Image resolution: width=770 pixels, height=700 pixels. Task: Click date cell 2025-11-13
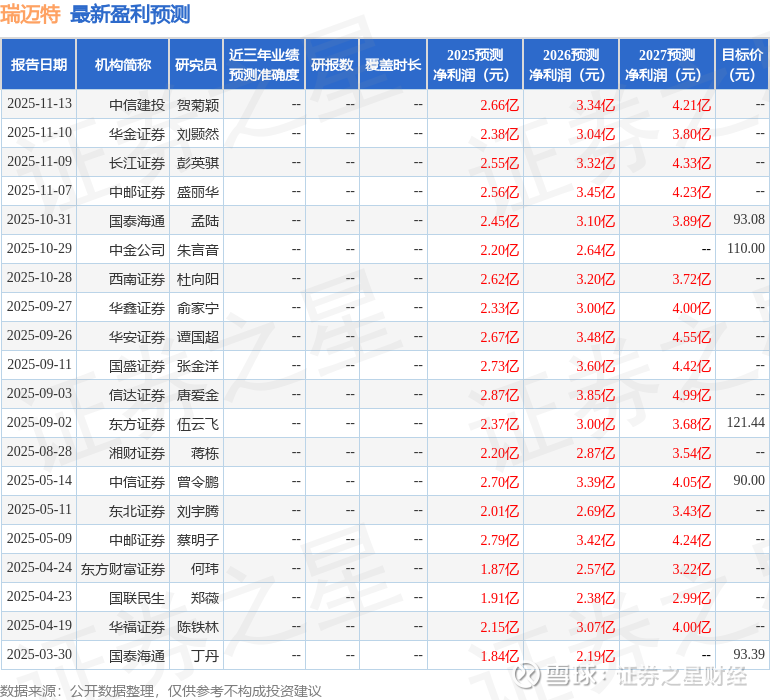pyautogui.click(x=39, y=104)
